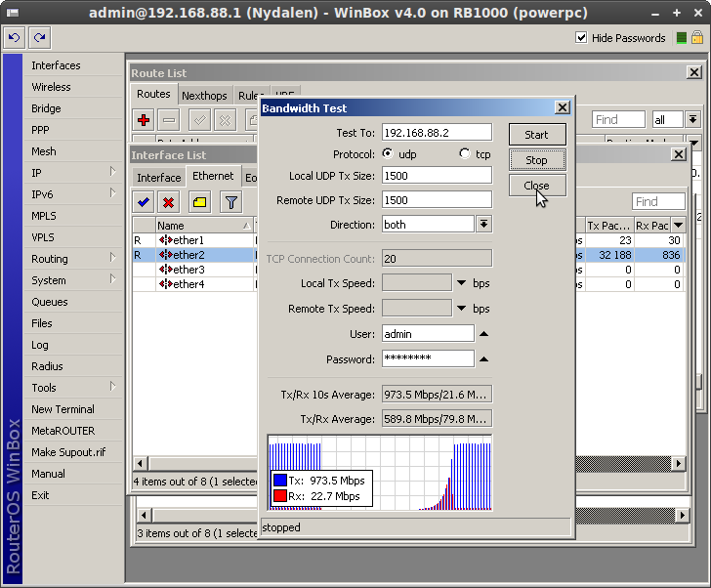Click the green load indicator icon
This screenshot has width=711, height=588.
[x=681, y=38]
